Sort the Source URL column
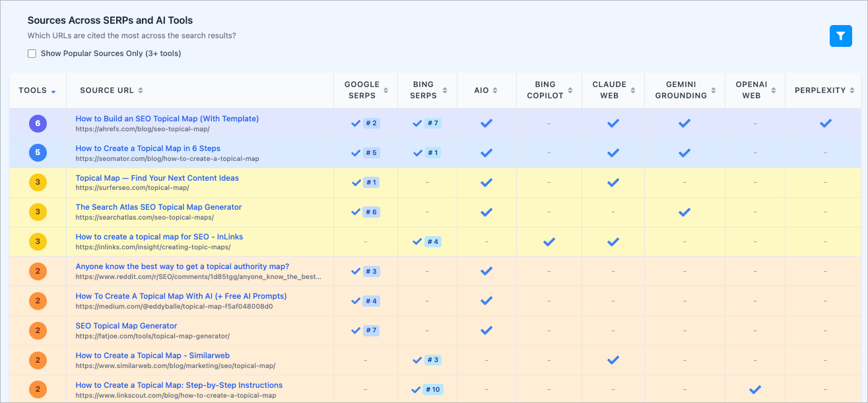The width and height of the screenshot is (868, 403). (x=141, y=90)
